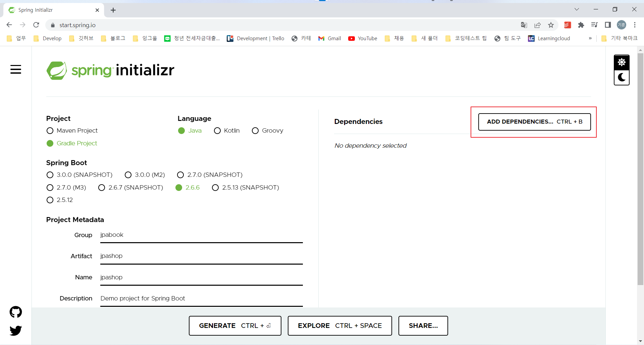Open the 깃허브 bookmark folder
The image size is (644, 345).
(81, 39)
